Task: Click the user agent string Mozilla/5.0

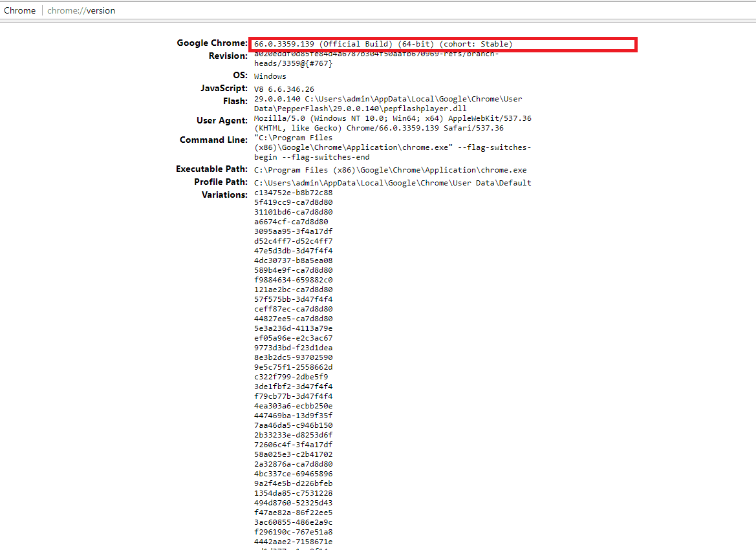Action: pyautogui.click(x=393, y=123)
